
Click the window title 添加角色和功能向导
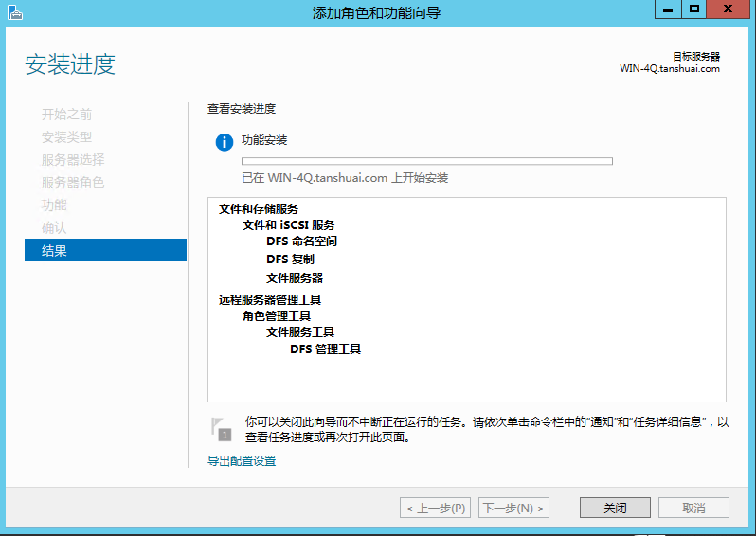(x=376, y=13)
